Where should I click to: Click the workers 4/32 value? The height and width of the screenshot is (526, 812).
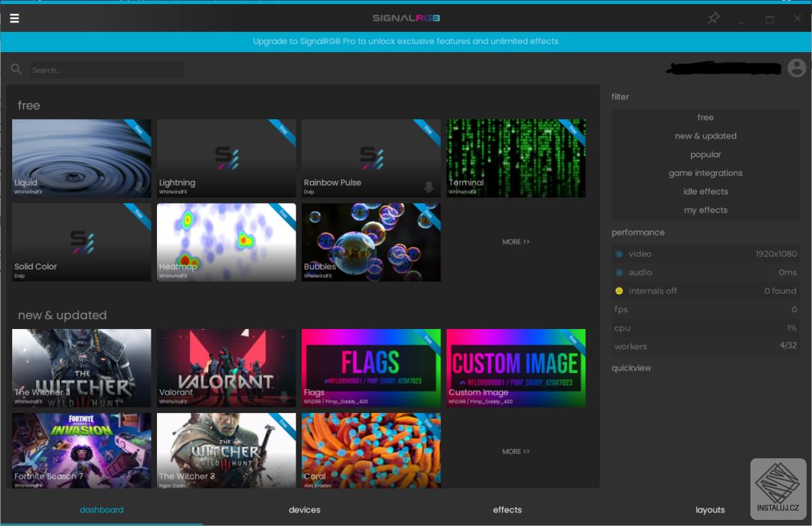click(x=788, y=346)
